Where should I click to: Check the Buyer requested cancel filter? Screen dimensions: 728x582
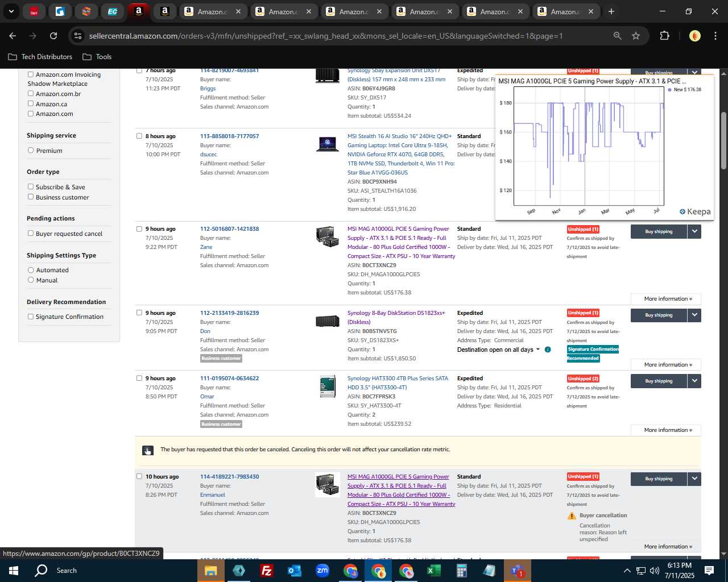tap(31, 233)
